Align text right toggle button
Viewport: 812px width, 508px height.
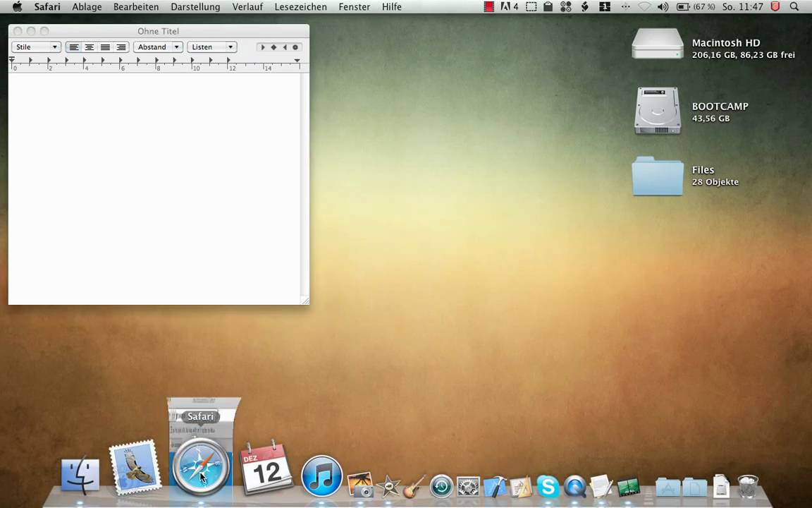coord(121,47)
